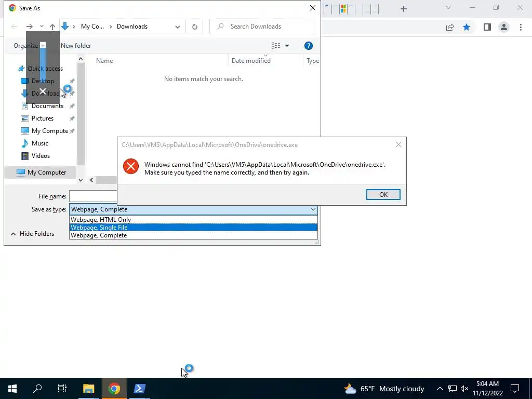Close the Save As dialog

(312, 8)
